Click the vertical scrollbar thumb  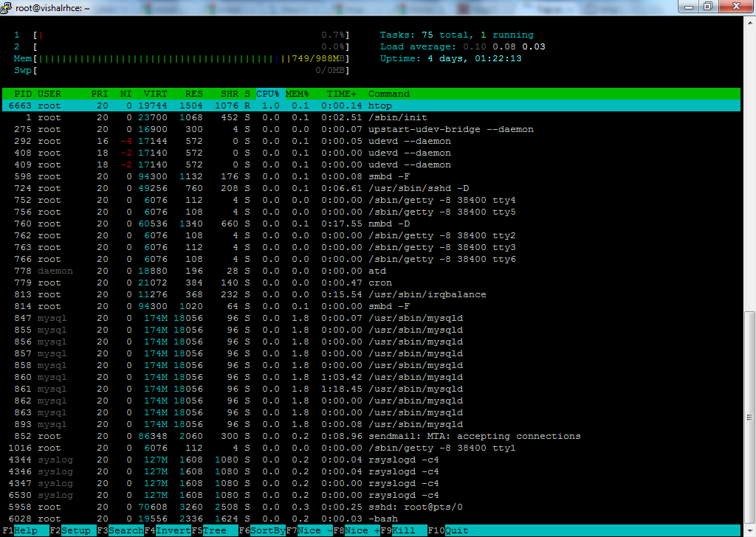point(749,418)
